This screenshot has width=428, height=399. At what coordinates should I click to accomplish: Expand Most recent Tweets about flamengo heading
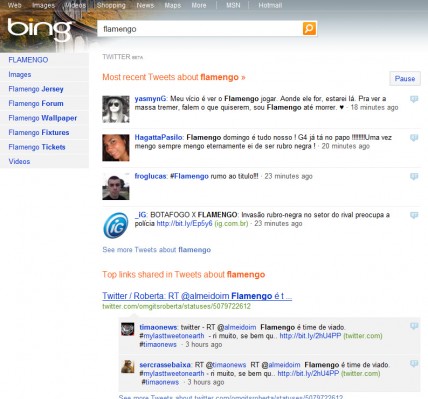point(174,77)
